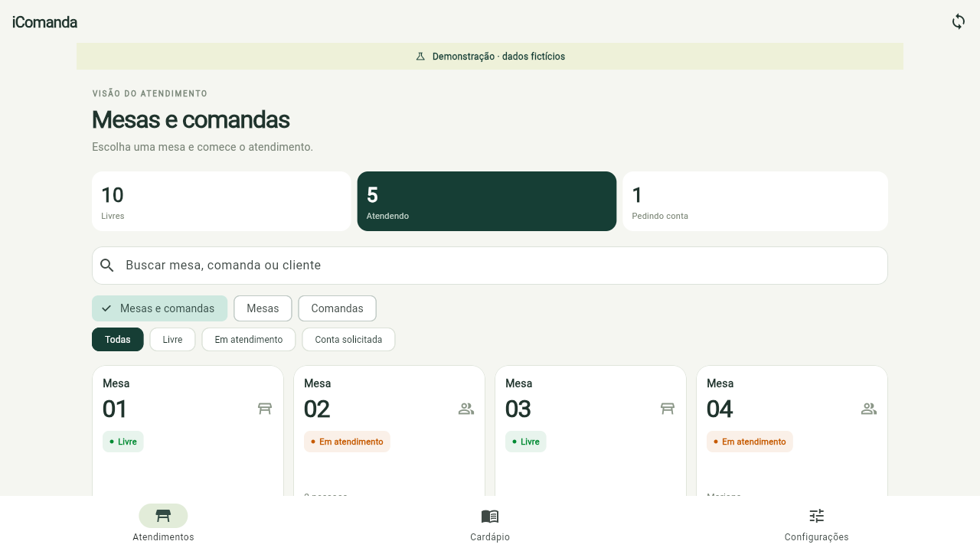
Task: Select the 'Todas' status chip
Action: click(x=118, y=340)
